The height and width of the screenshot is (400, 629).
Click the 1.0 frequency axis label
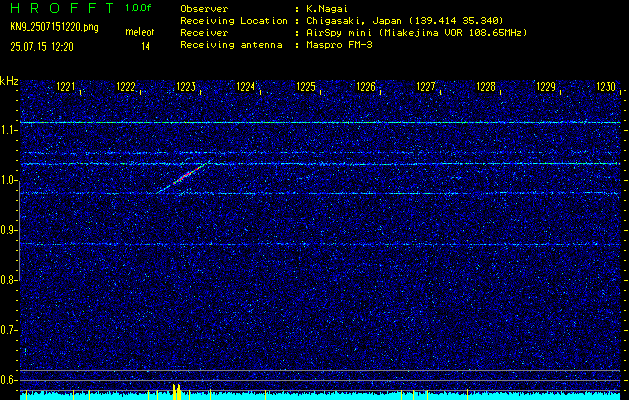[8, 180]
